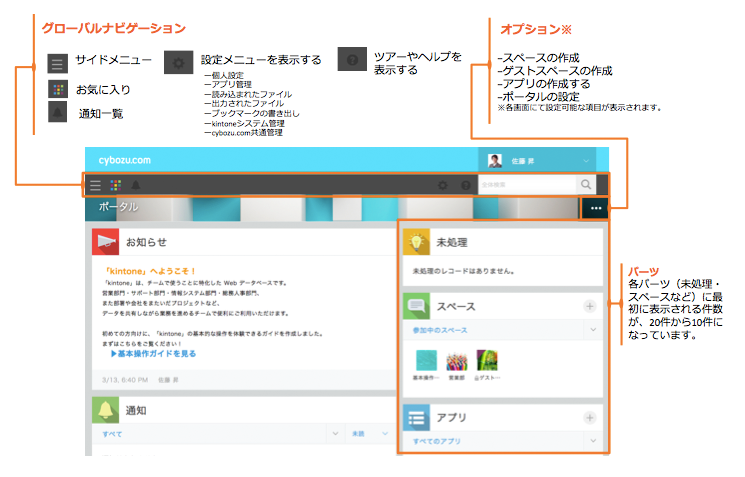The height and width of the screenshot is (477, 745).
Task: Open the portal options ellipsis button
Action: (596, 209)
